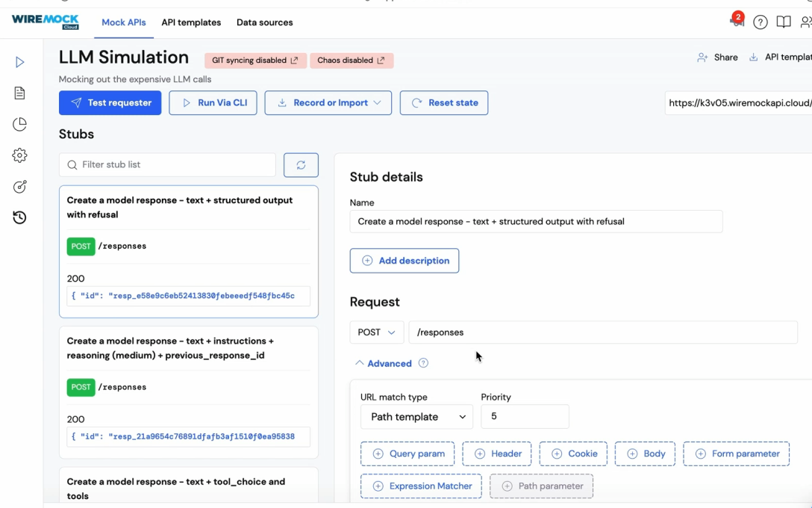Select the stub 'structured output with refusal'
The height and width of the screenshot is (508, 812).
(189, 252)
